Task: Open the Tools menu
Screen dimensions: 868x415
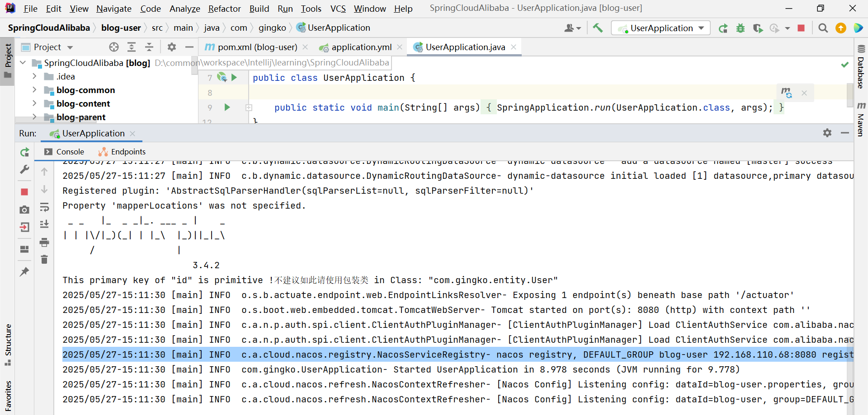Action: pyautogui.click(x=311, y=9)
